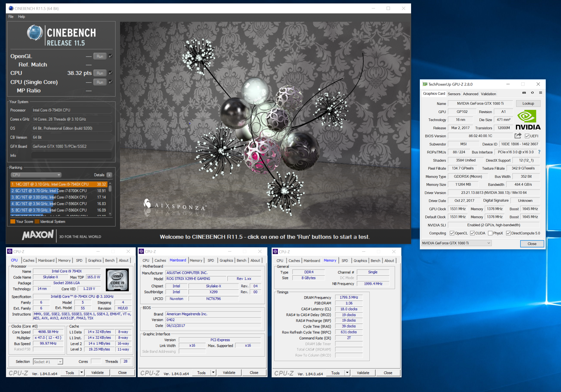Select the i7-8700K ranking row
The width and height of the screenshot is (561, 392).
coord(59,191)
